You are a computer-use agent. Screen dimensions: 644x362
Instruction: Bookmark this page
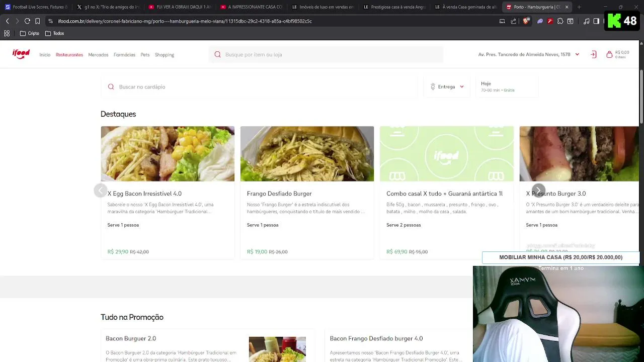(37, 21)
